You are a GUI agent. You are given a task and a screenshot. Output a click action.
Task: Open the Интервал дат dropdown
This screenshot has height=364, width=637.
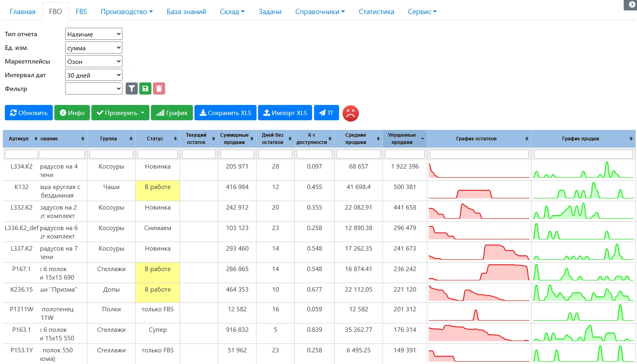coord(94,75)
